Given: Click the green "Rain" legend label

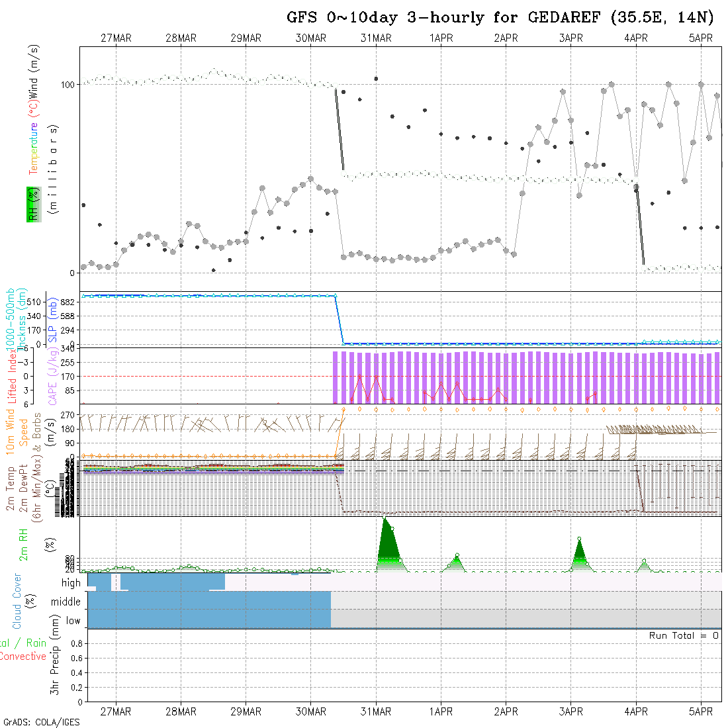Looking at the screenshot, I should pos(36,643).
